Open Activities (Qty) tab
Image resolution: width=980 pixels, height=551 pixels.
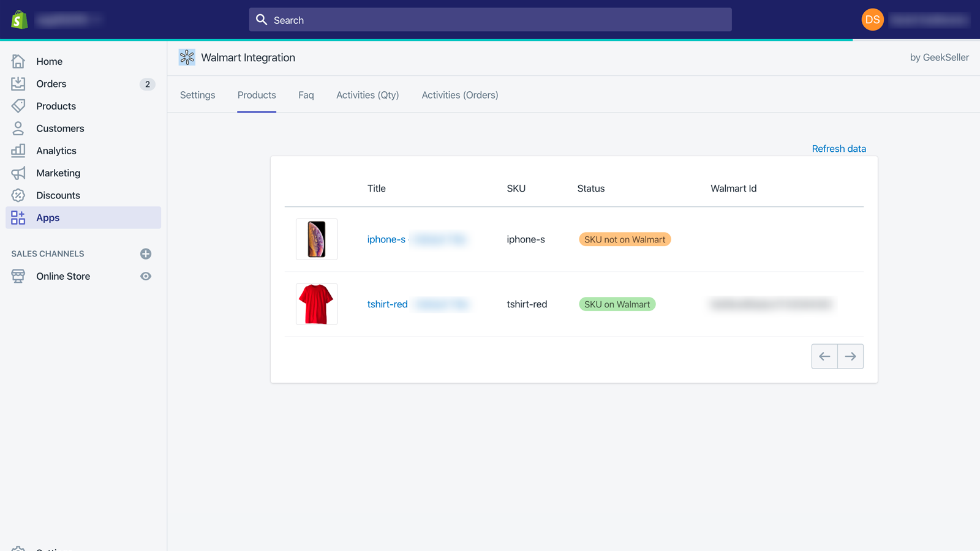click(367, 95)
